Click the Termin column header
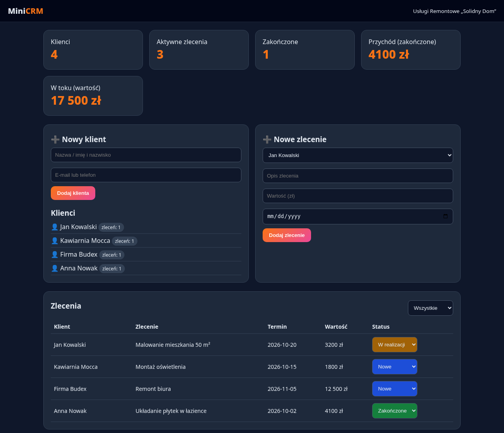The height and width of the screenshot is (433, 504). [277, 327]
